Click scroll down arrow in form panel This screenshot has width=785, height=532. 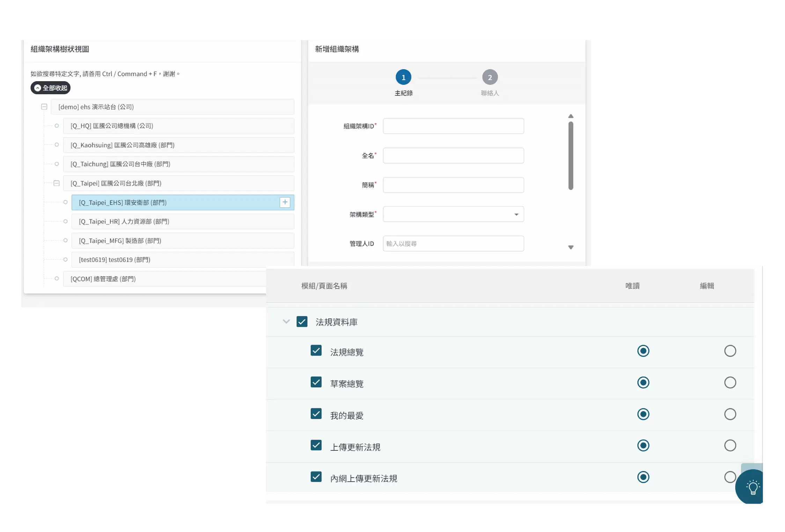[571, 247]
